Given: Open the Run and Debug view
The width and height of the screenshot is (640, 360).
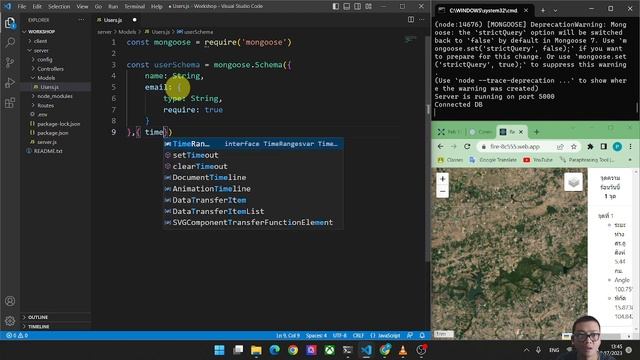Looking at the screenshot, I should (10, 82).
